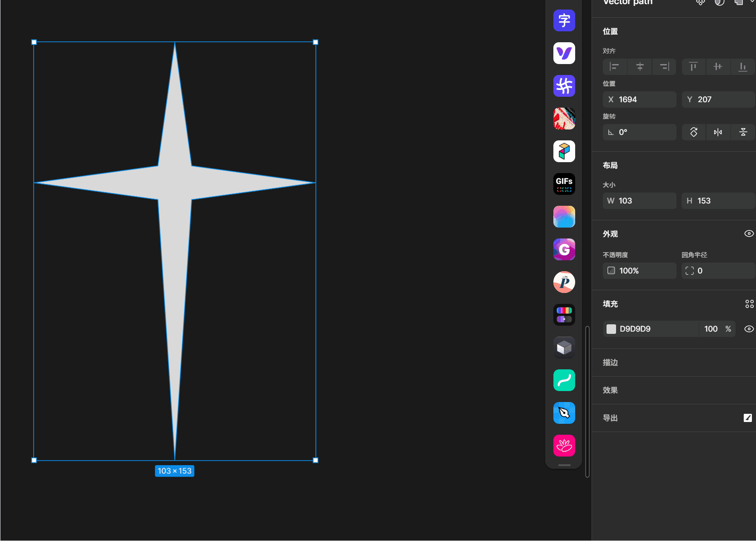Open the blue pen nib plugin
Image resolution: width=756 pixels, height=541 pixels.
564,413
